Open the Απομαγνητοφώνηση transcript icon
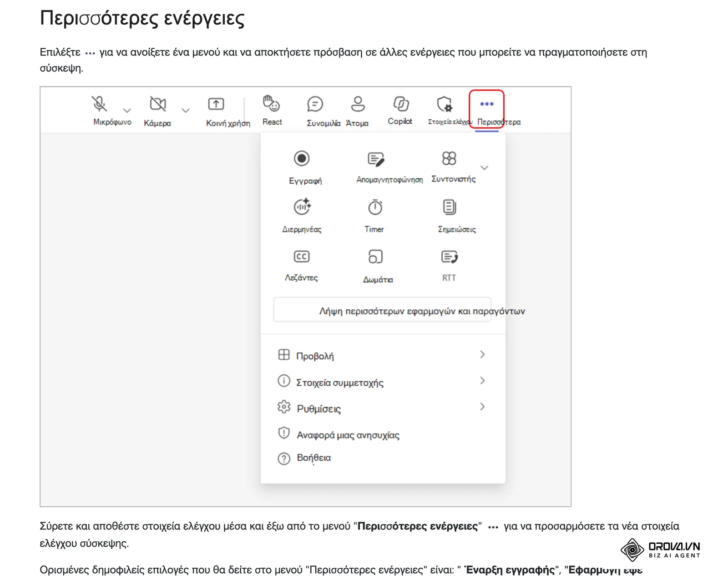728x580 pixels. (376, 159)
